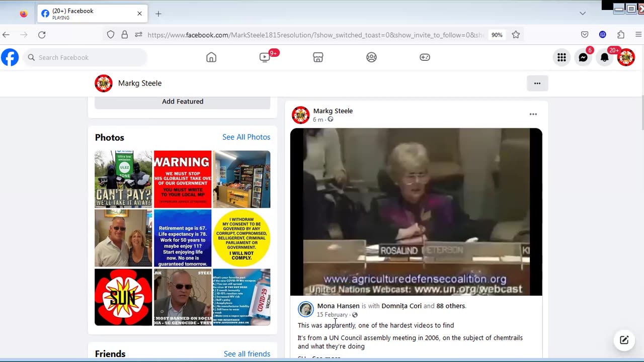This screenshot has width=644, height=362.
Task: Open the Pocket save icon
Action: (585, 35)
